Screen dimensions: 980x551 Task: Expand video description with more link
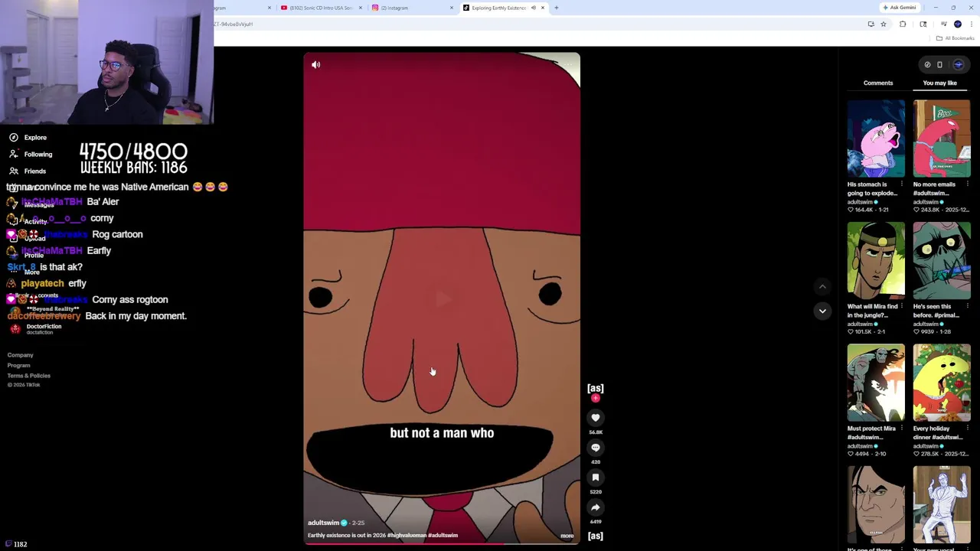pos(567,536)
